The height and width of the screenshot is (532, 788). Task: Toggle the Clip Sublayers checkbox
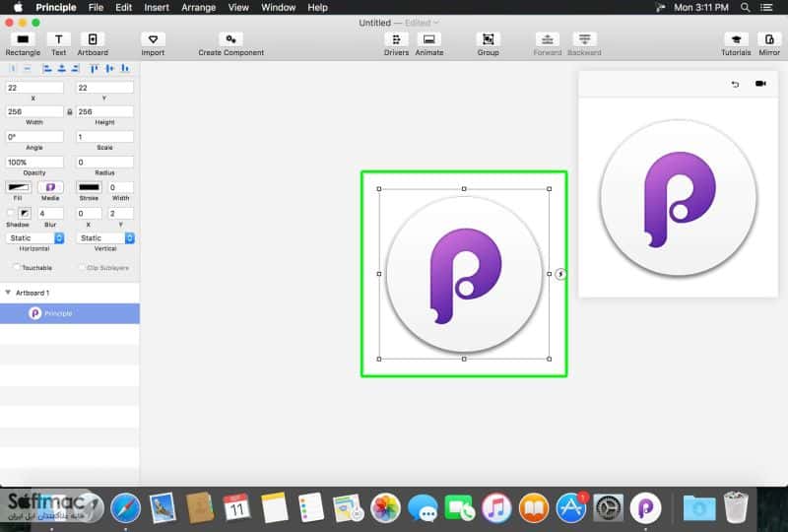[82, 268]
